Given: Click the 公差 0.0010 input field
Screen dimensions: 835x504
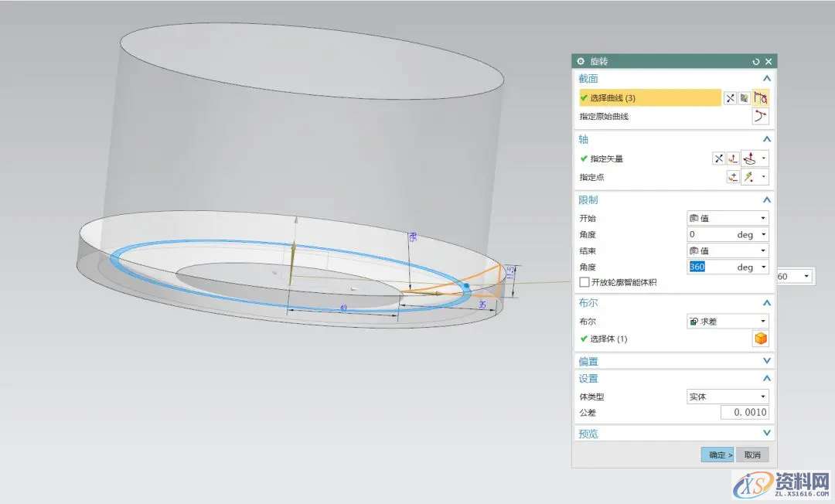Looking at the screenshot, I should coord(744,413).
